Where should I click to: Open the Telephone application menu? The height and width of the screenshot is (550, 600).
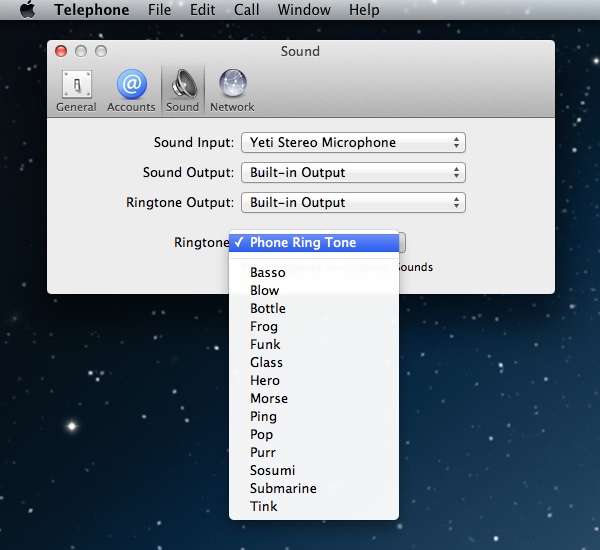click(91, 10)
